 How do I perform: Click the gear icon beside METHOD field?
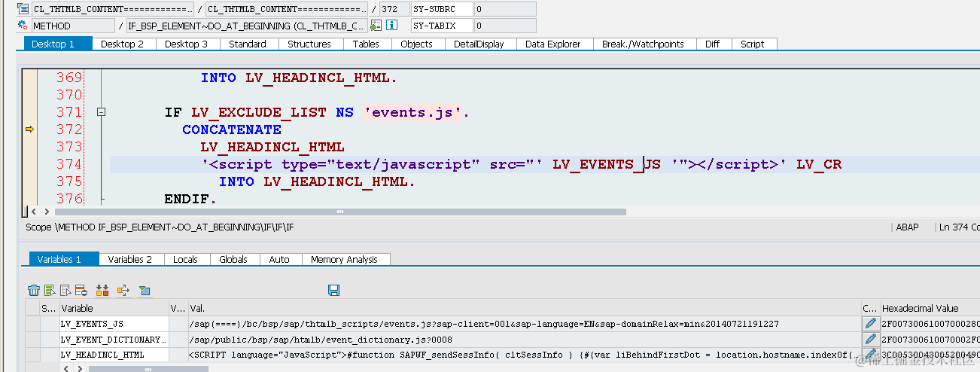click(x=23, y=26)
